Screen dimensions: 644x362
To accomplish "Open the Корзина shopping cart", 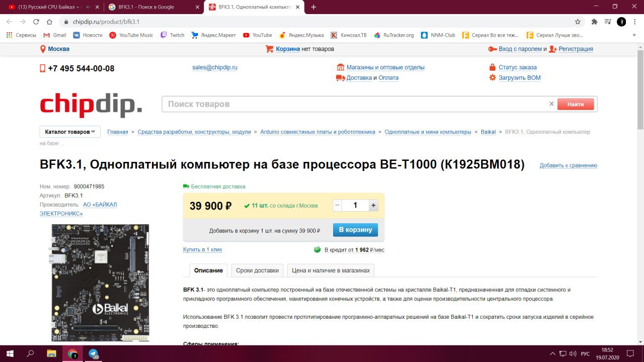I will pos(288,49).
